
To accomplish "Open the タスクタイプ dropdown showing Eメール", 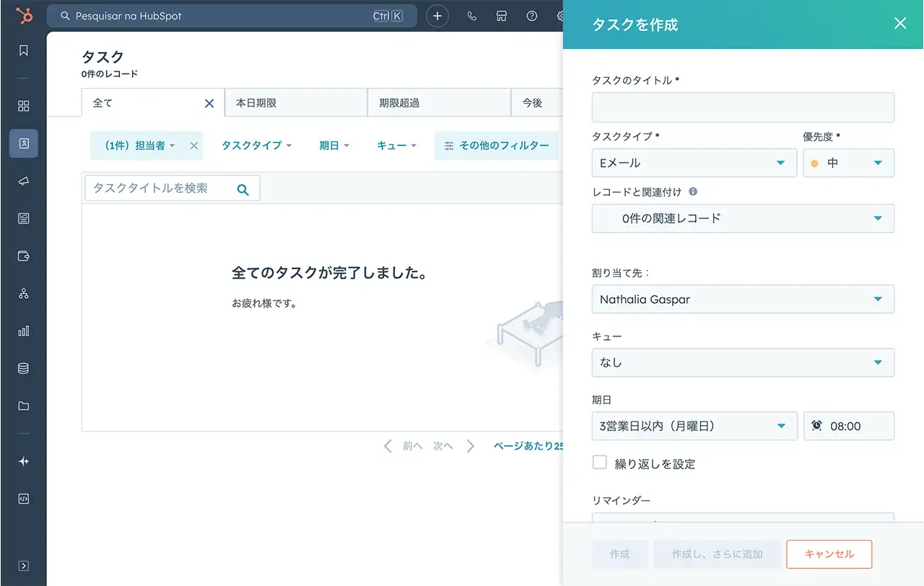I will pyautogui.click(x=694, y=163).
